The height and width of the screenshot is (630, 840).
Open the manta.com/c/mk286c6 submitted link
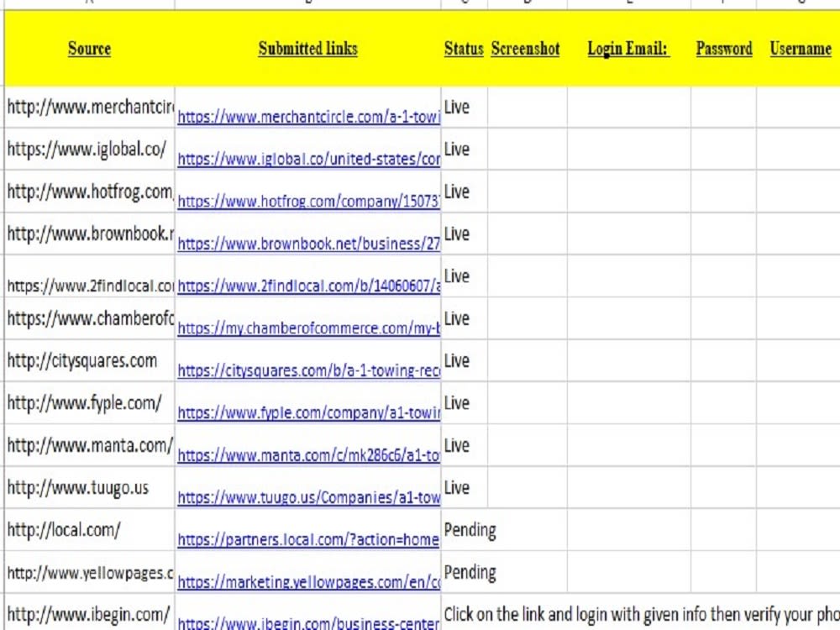click(x=308, y=455)
